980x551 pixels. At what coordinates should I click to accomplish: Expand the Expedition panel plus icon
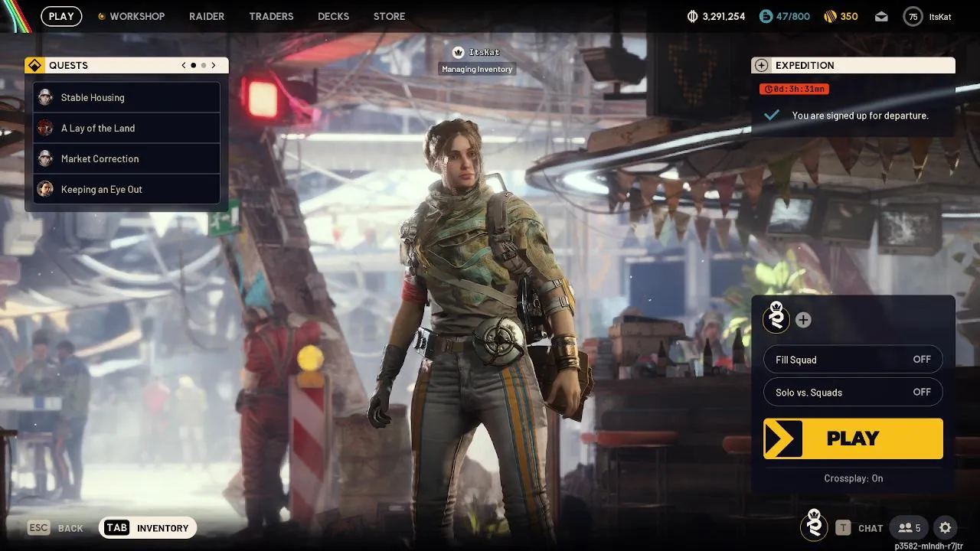[x=761, y=65]
